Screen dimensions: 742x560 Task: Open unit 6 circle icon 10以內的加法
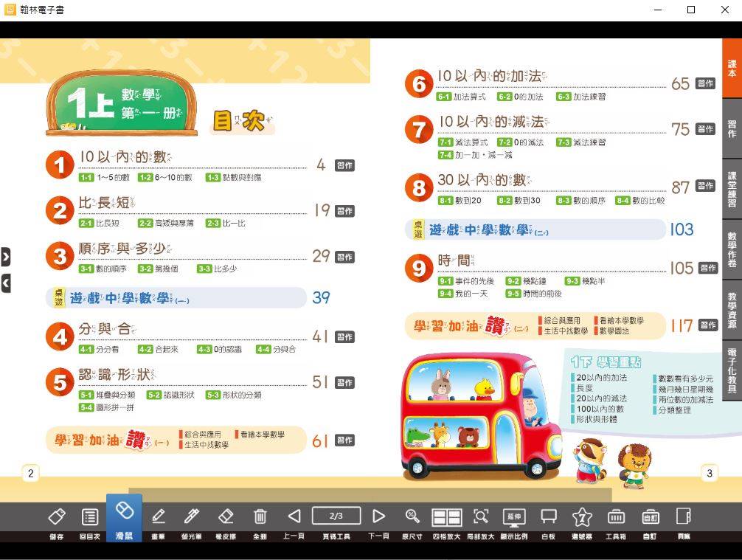click(x=419, y=84)
